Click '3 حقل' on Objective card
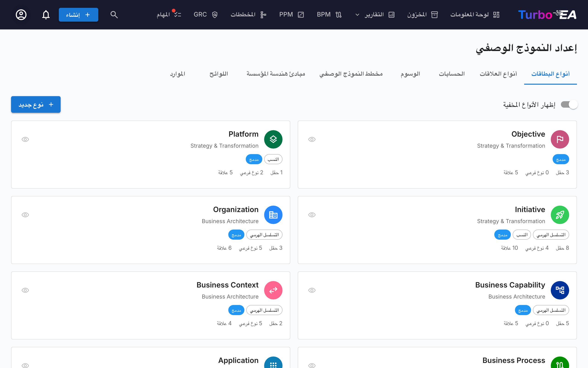588x368 pixels. tap(562, 172)
